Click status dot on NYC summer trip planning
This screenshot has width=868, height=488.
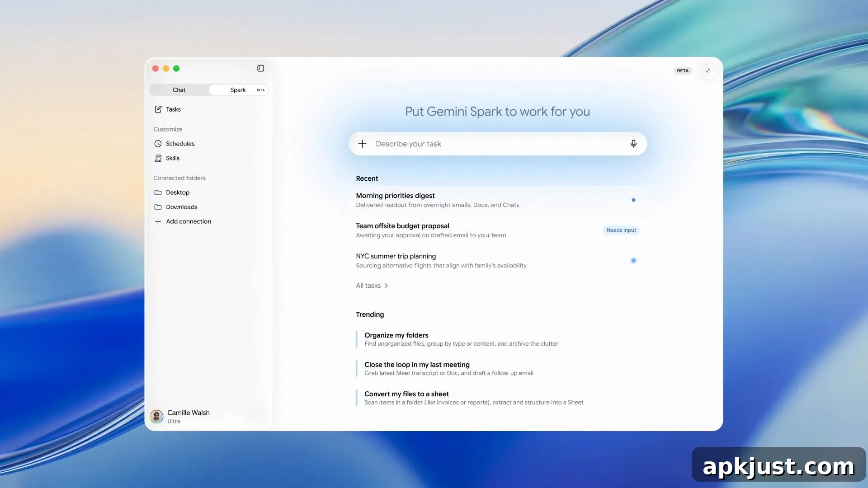(x=633, y=260)
